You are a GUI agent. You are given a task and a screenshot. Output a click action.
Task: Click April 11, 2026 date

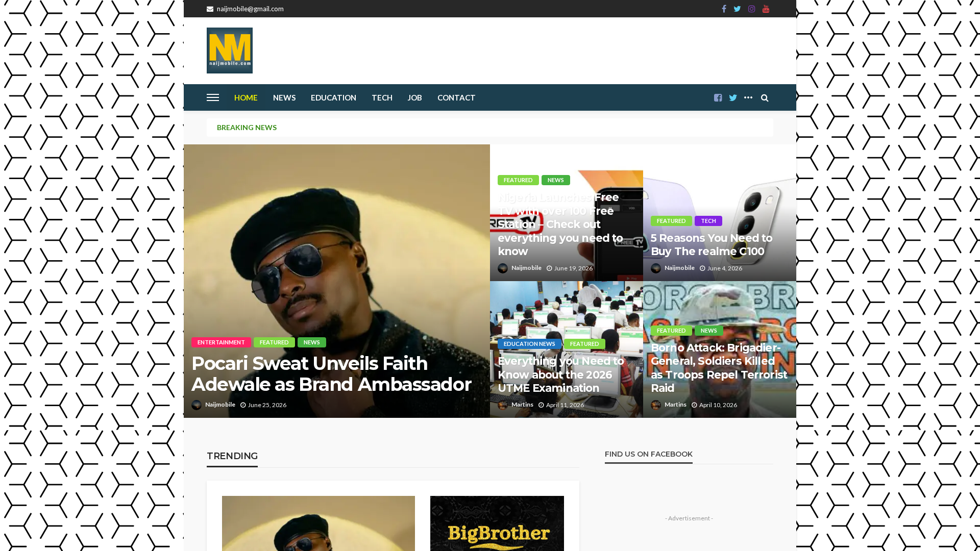[x=565, y=405]
